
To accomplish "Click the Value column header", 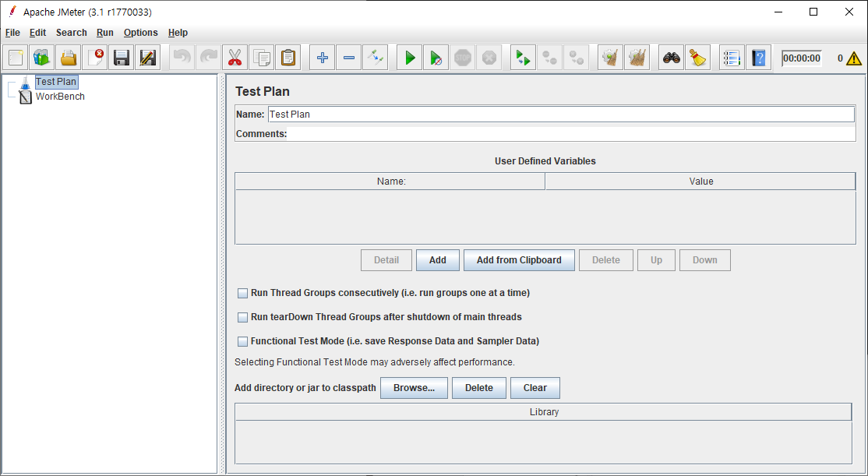I will coord(700,182).
